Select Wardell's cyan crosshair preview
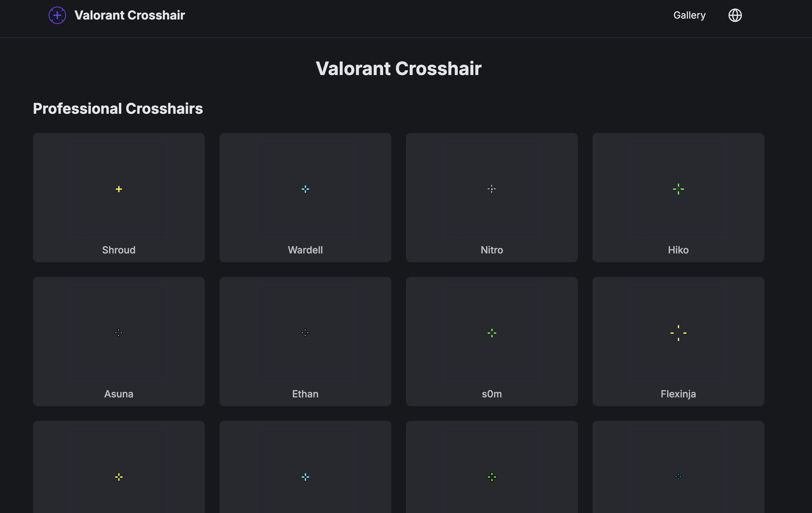Viewport: 812px width, 513px height. 305,189
